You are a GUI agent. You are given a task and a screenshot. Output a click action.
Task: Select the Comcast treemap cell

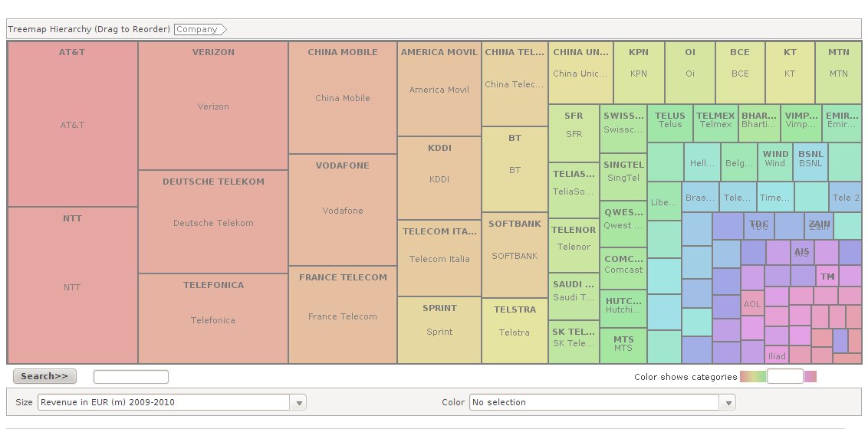(x=623, y=268)
